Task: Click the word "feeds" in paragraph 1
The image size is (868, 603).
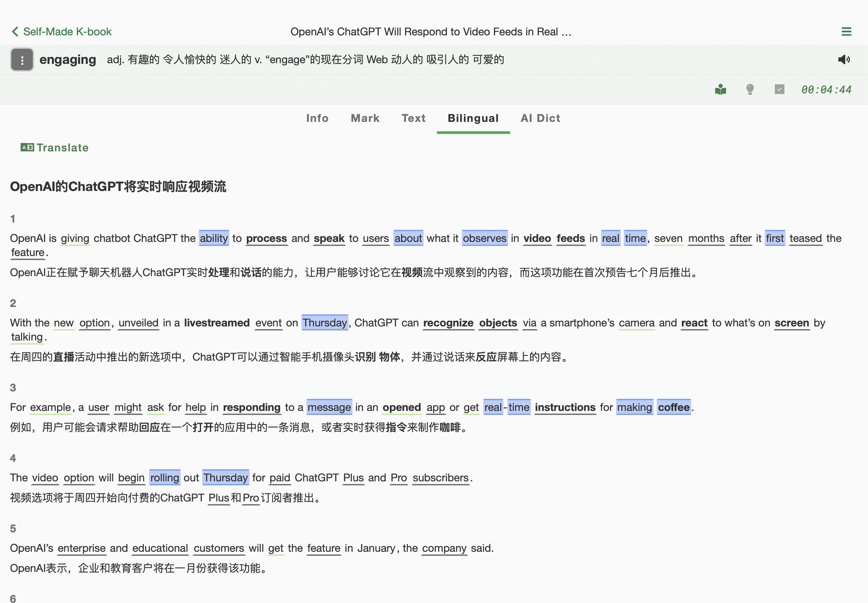Action: (x=570, y=238)
